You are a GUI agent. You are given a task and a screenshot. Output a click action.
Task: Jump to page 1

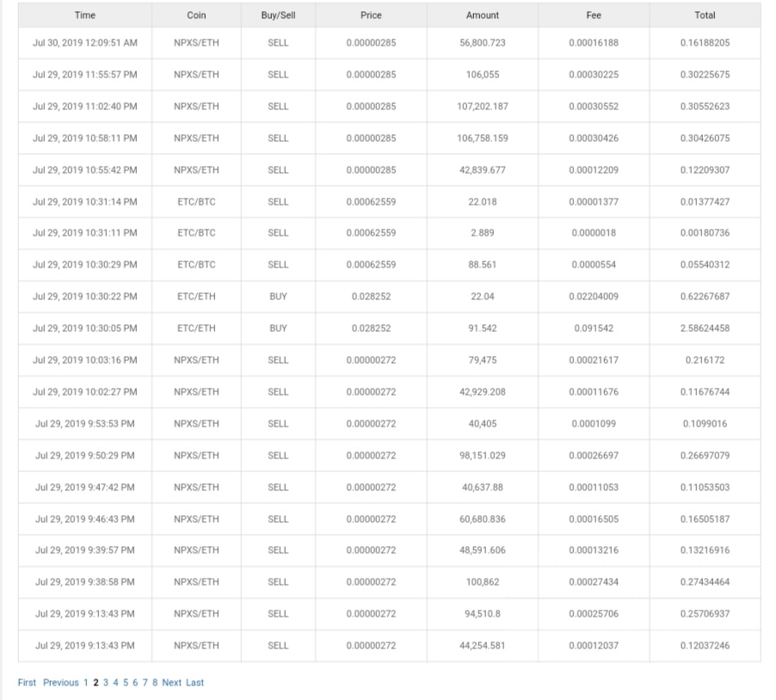[x=86, y=683]
